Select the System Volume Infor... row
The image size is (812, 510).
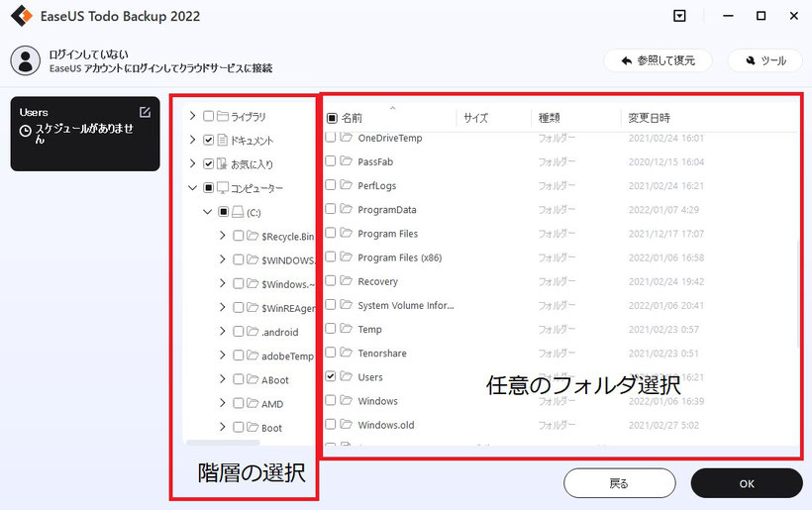pyautogui.click(x=560, y=305)
